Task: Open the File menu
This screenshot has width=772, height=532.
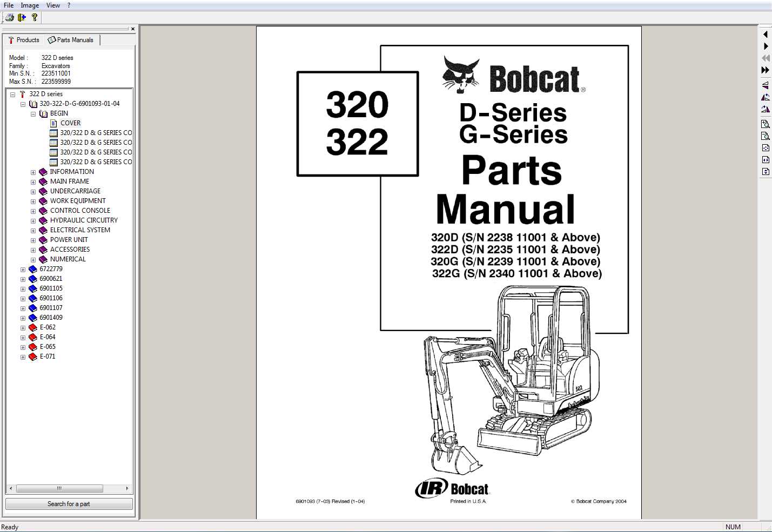Action: (9, 5)
